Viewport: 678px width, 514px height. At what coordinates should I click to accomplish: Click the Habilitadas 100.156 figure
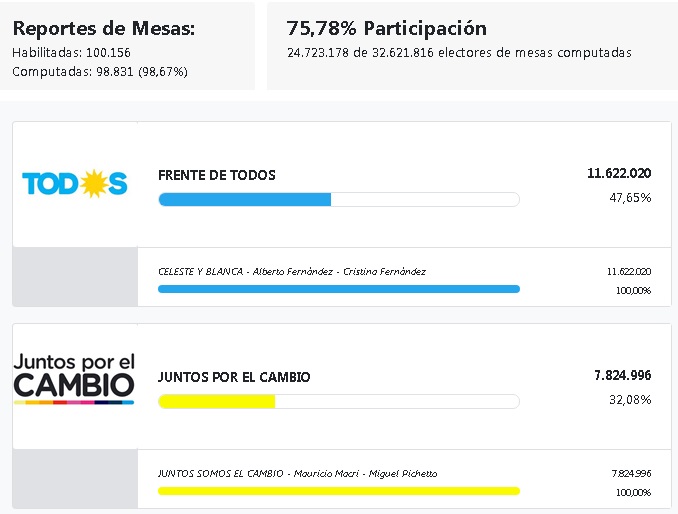[72, 52]
